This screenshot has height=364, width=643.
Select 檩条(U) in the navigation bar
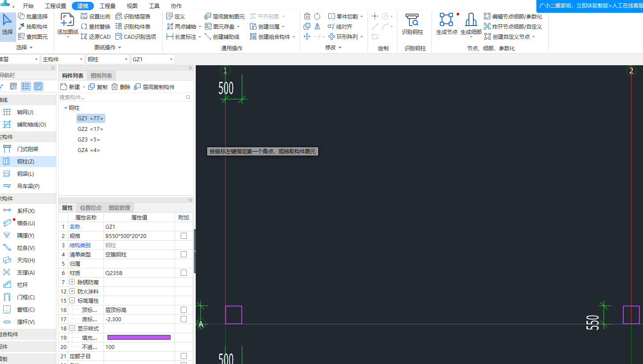26,223
